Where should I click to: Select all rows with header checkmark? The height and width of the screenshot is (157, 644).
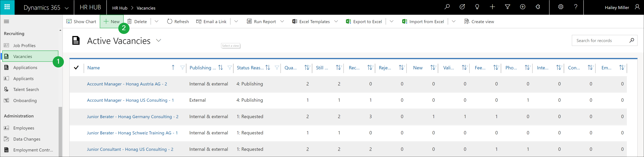77,68
